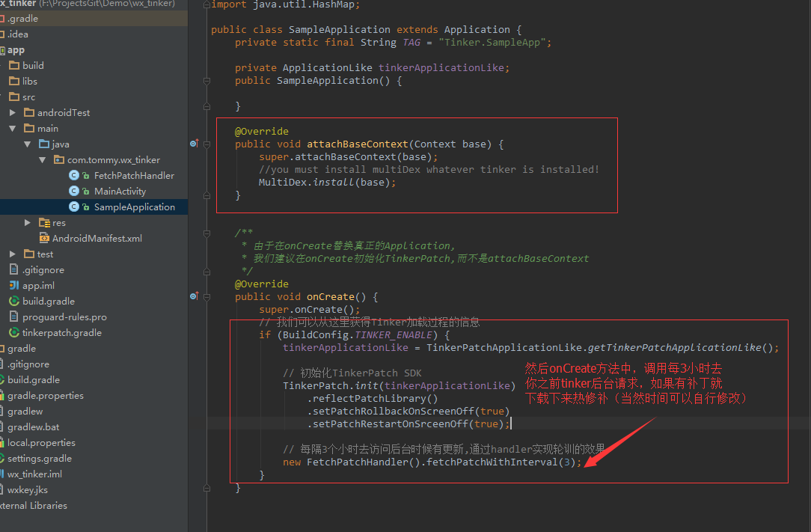Fold the import statements block
Image resolution: width=811 pixels, height=532 pixels.
pos(207,4)
